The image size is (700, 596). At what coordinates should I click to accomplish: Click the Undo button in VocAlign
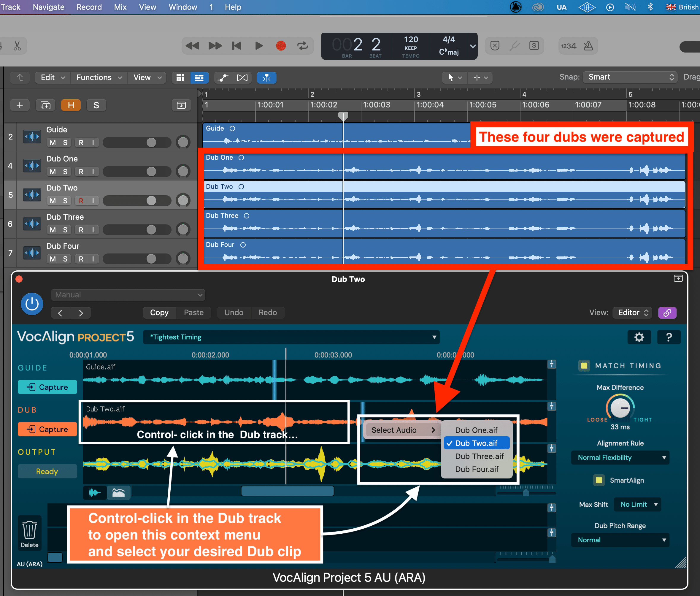click(x=234, y=313)
